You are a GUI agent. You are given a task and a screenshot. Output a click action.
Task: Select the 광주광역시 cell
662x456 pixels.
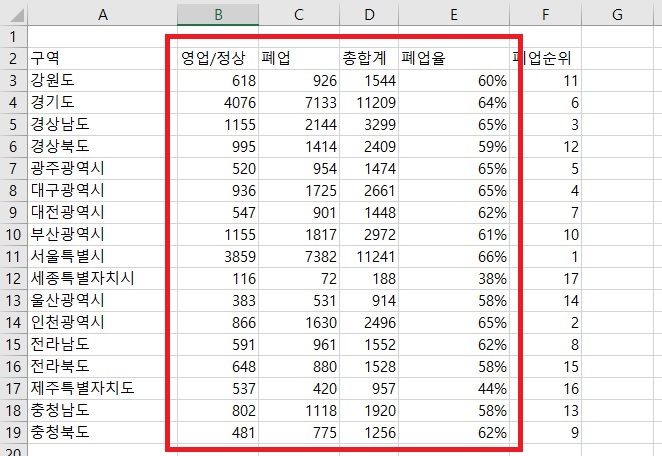click(103, 168)
